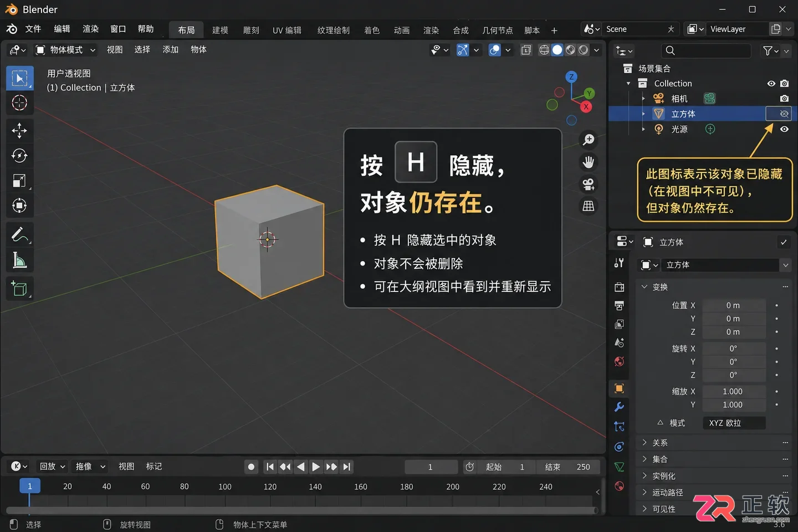Click the pan view hand icon
The width and height of the screenshot is (798, 532).
click(x=589, y=162)
